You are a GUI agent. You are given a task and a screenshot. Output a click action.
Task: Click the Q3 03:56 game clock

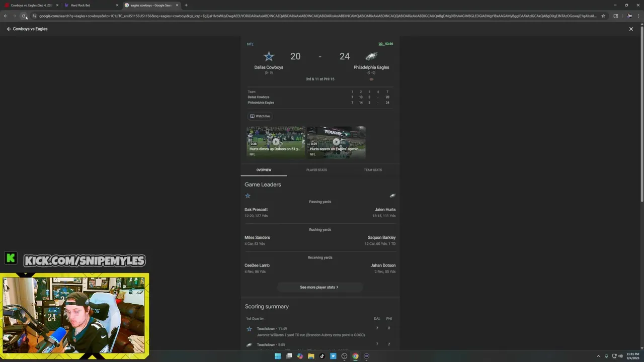click(x=386, y=44)
